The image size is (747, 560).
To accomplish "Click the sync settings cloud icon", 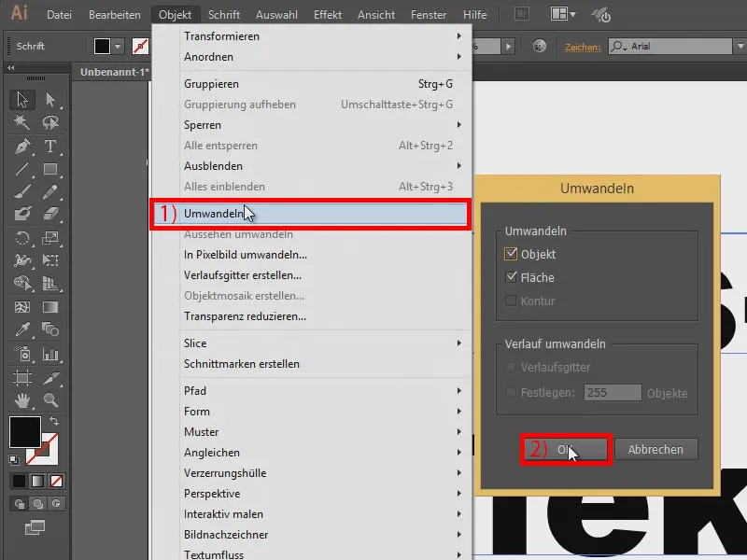I will pos(600,15).
